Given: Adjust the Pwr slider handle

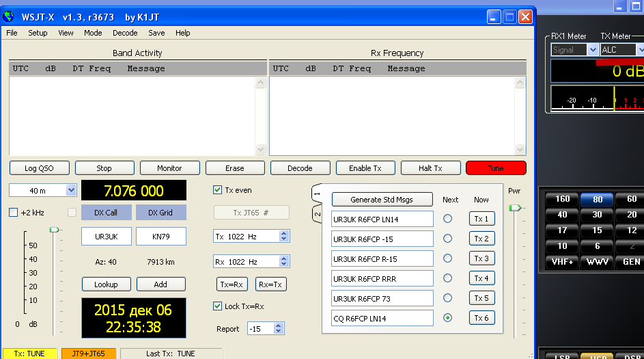Looking at the screenshot, I should 516,207.
